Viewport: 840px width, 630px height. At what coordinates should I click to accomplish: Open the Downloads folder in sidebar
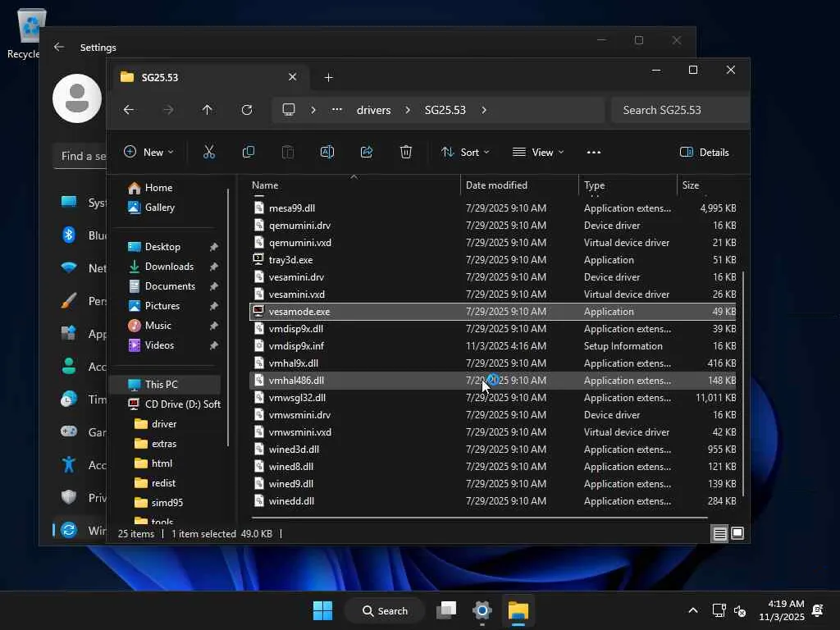(x=169, y=267)
